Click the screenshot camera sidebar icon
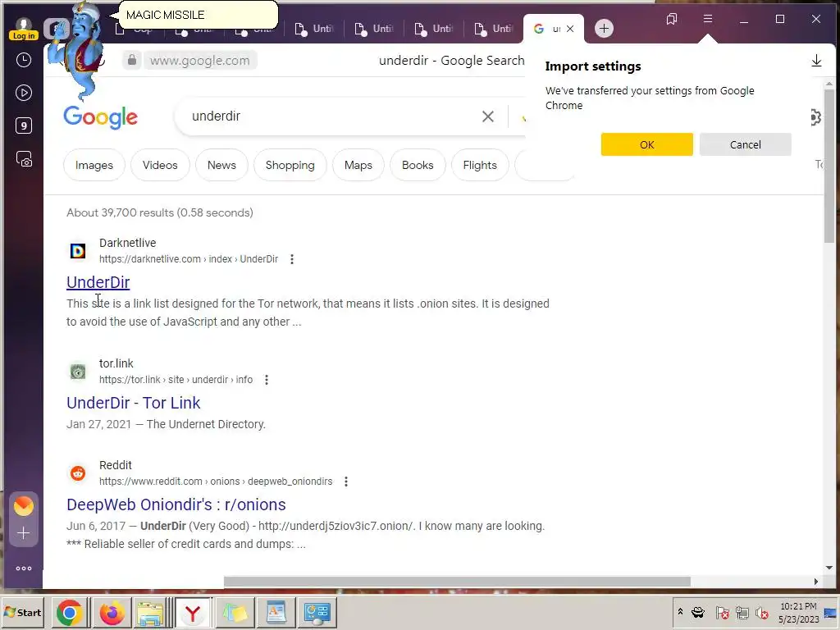Screen dimensions: 840x630 coord(24,159)
